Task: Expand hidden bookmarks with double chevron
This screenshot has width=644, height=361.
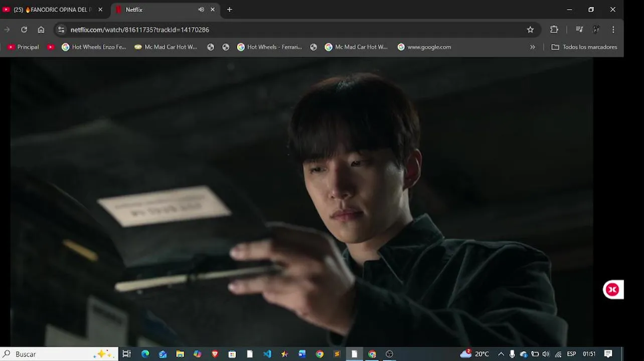Action: 532,47
